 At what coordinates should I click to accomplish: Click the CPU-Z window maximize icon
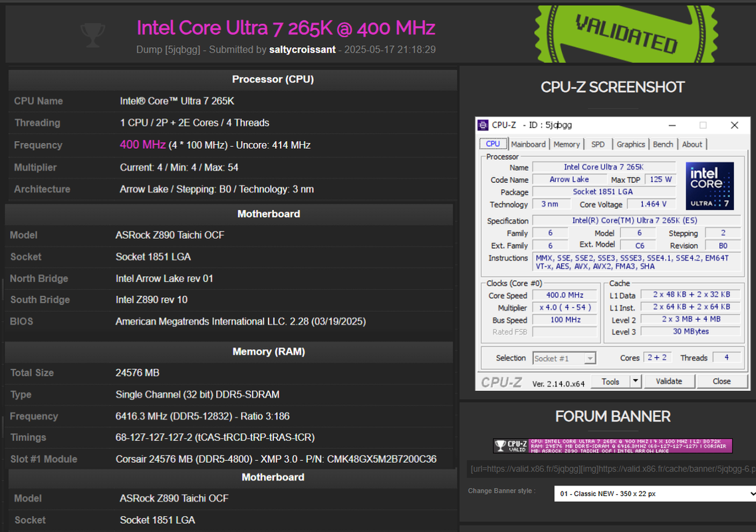pos(703,126)
